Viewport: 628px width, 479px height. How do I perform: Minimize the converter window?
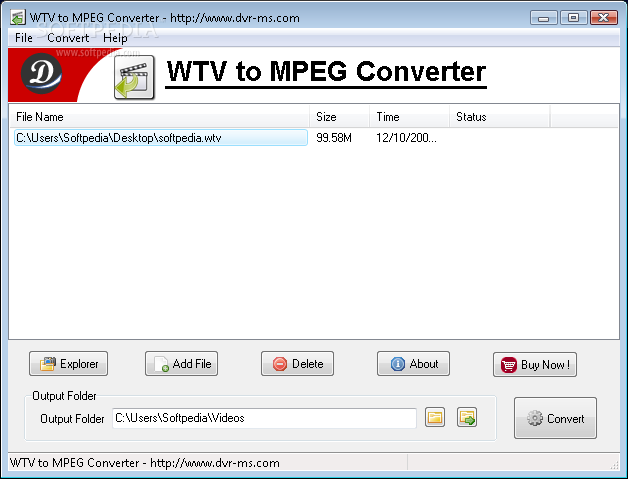coord(543,18)
